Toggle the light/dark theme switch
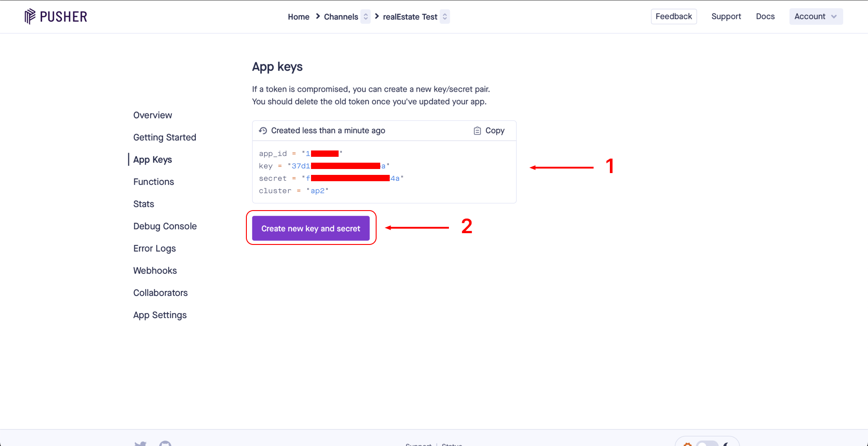Screen dimensions: 868x446 [x=707, y=444]
